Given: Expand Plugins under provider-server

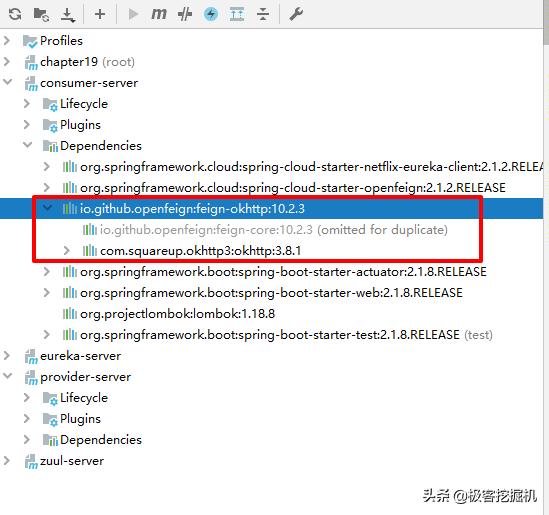Looking at the screenshot, I should (27, 419).
